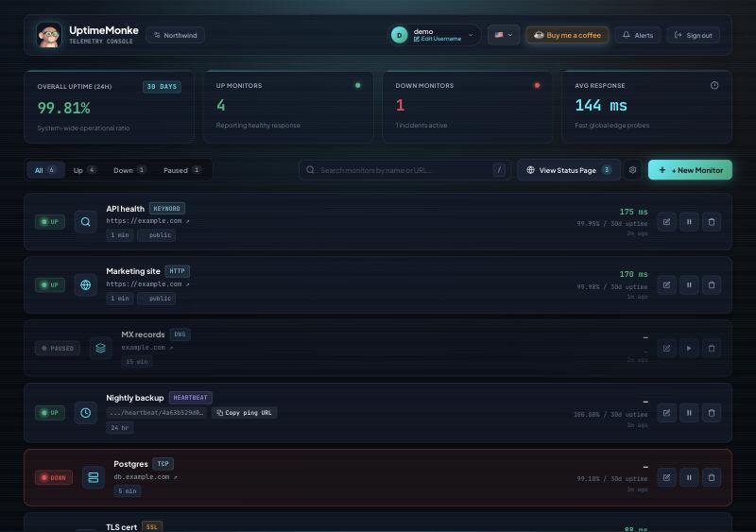This screenshot has width=756, height=532.
Task: Select the Up filter tab
Action: (x=85, y=170)
